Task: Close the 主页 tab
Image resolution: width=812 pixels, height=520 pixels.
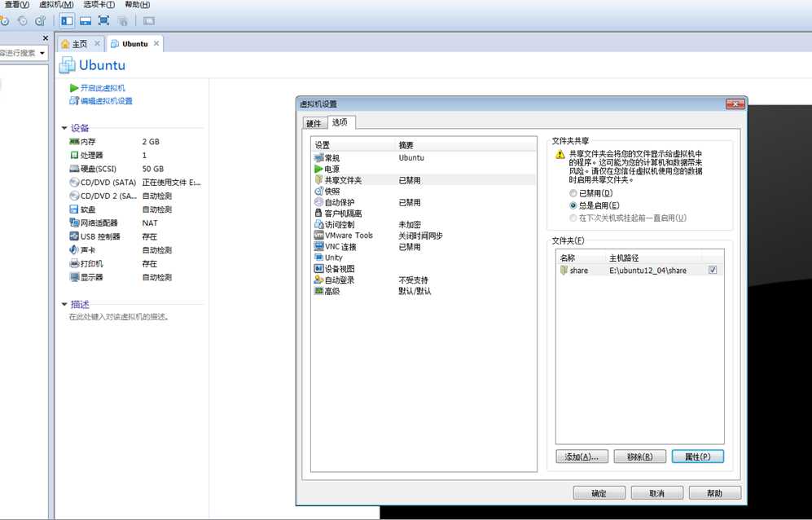Action: [97, 43]
